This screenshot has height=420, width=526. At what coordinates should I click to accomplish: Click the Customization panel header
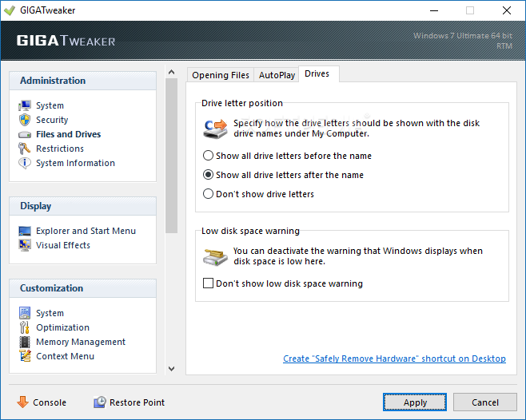82,288
